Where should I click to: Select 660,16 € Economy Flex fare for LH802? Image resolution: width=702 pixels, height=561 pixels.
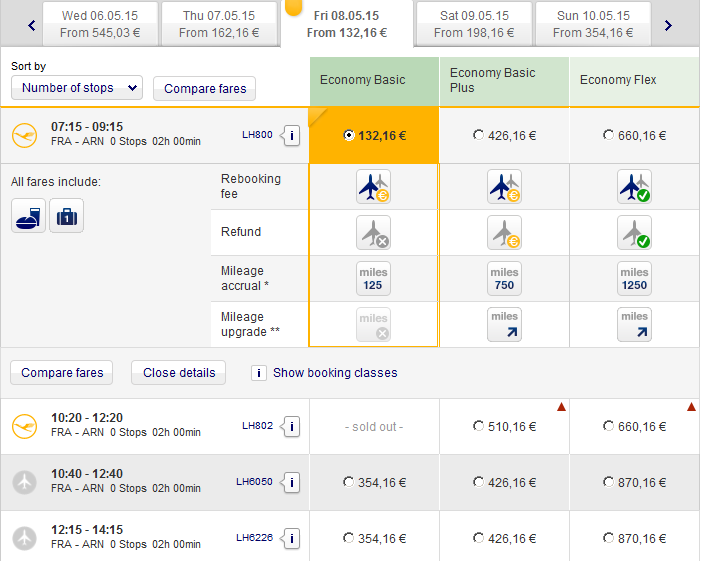(609, 427)
